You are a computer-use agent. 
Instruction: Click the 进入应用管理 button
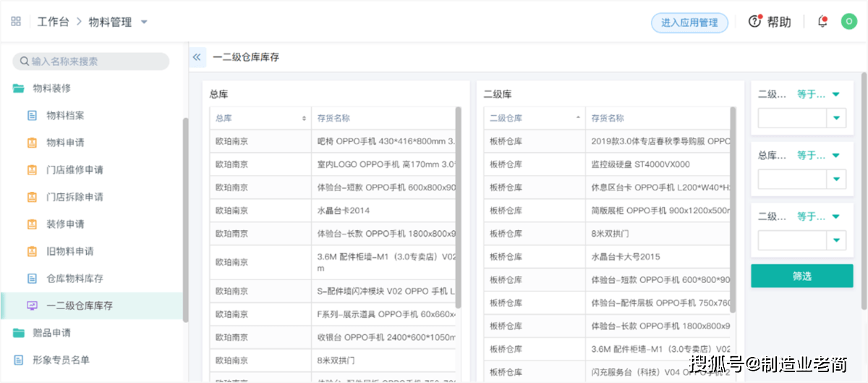689,22
